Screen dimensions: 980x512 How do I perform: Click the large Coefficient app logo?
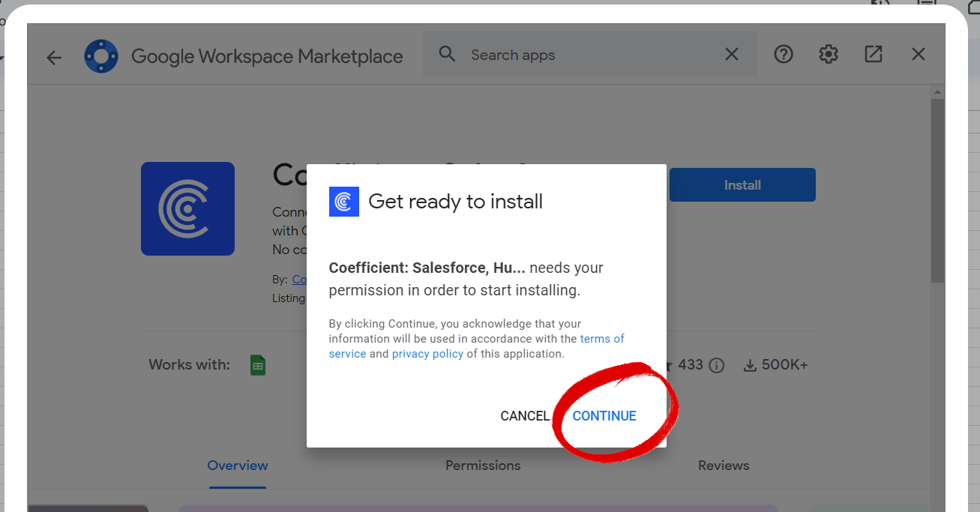pyautogui.click(x=187, y=208)
